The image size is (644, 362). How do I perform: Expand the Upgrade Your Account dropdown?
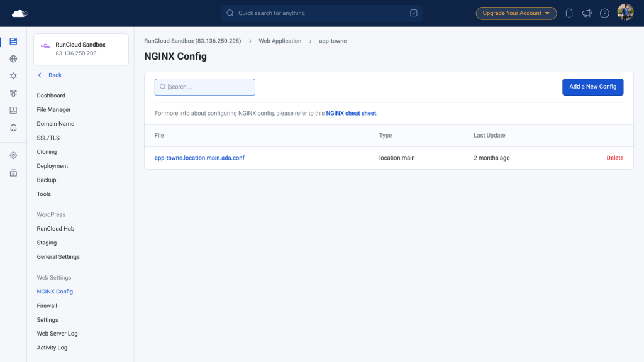point(516,13)
